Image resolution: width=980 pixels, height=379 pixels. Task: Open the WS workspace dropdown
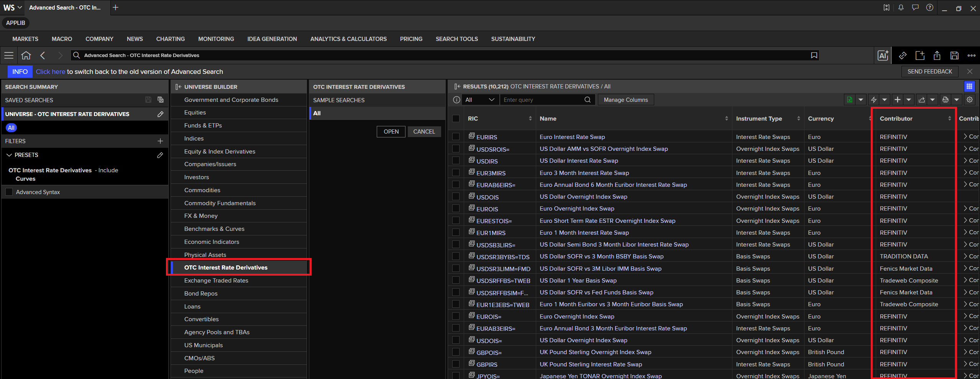tap(13, 8)
